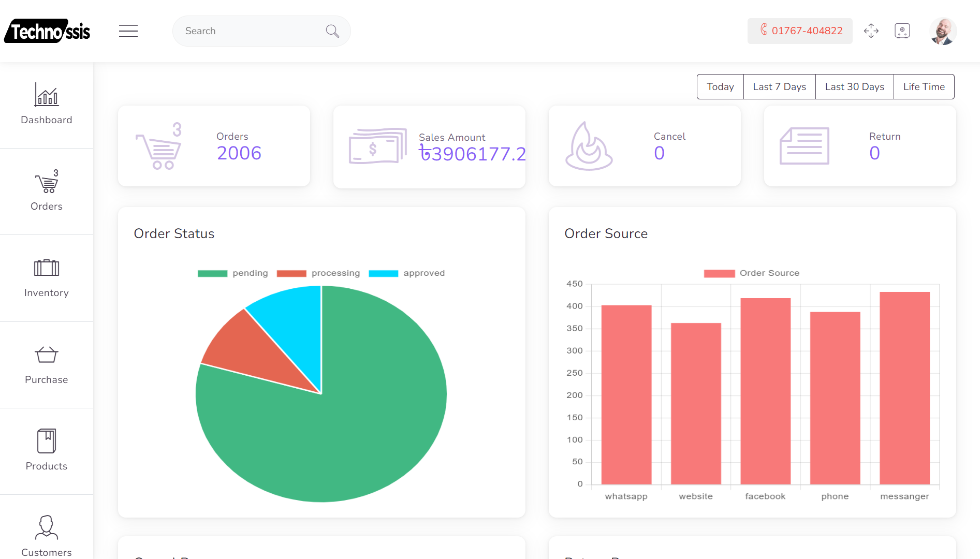The width and height of the screenshot is (980, 559).
Task: Click the whatsapp axis label
Action: (x=626, y=496)
